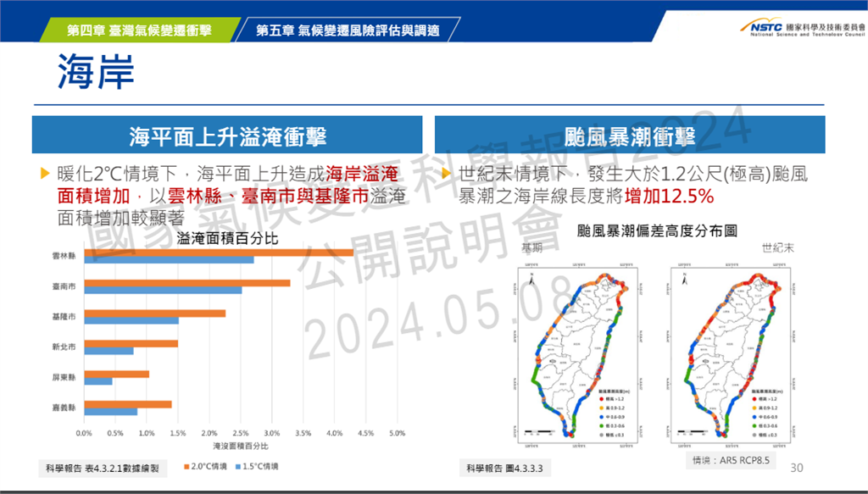Viewport: 868px width, 494px height.
Task: Click the 溢淹面積百分比 chart title
Action: tap(227, 238)
